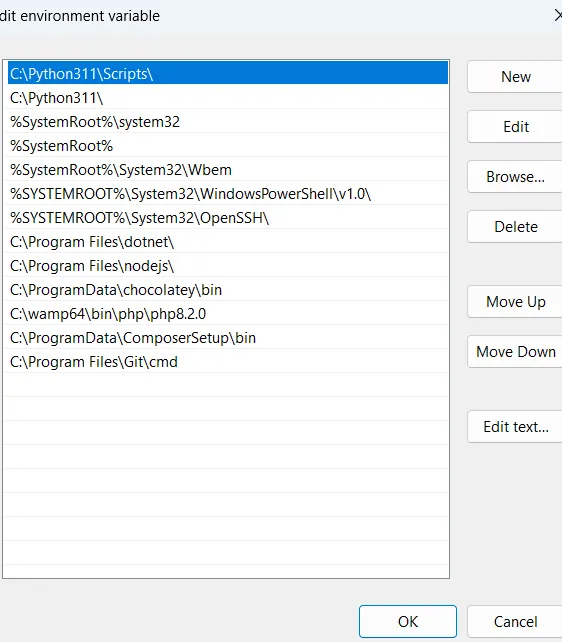Select %SystemRoot%\system32 entry
The image size is (562, 642).
228,122
